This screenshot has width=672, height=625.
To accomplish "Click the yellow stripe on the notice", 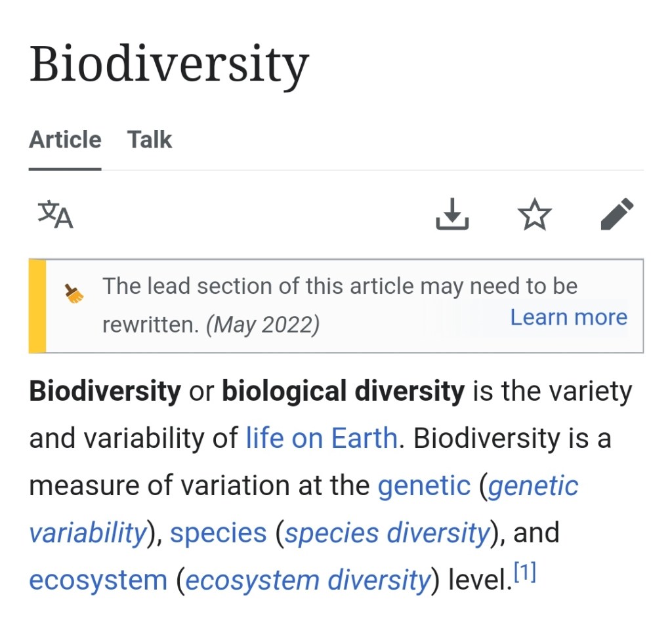I will (x=37, y=306).
